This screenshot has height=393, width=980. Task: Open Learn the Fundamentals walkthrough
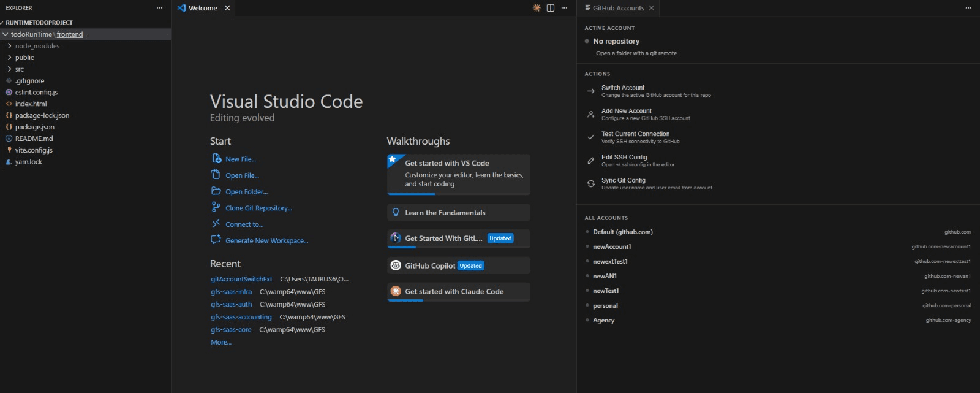pyautogui.click(x=459, y=212)
